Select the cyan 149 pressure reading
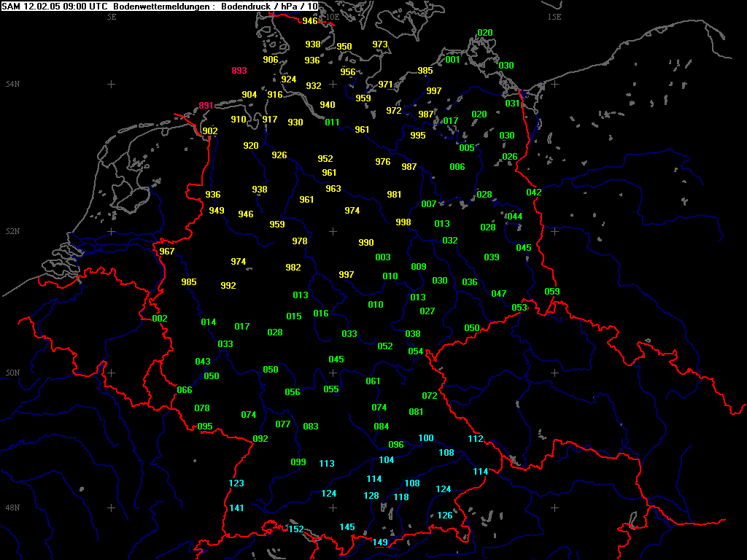747x560 pixels. [380, 542]
